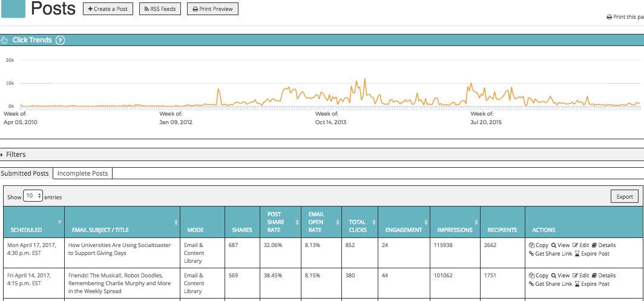Click the Print this page link

625,18
